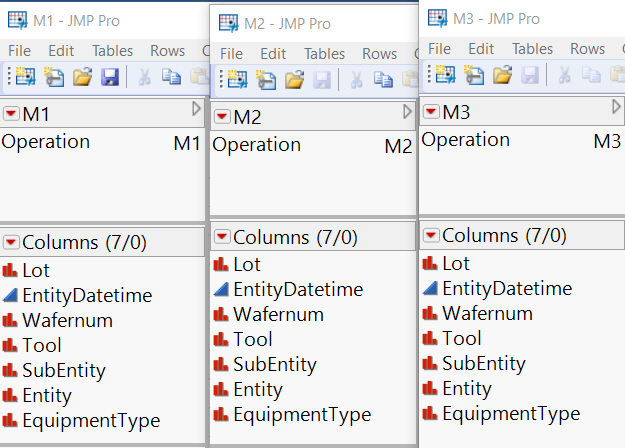Open red triangle menu beside M3 Columns
Screen dimensions: 625x448
(431, 236)
